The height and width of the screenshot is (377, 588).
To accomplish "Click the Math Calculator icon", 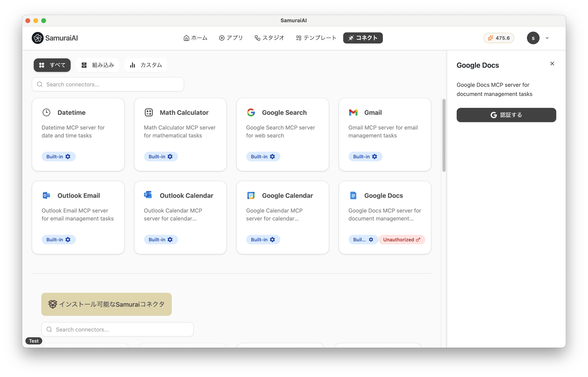I will [x=149, y=113].
